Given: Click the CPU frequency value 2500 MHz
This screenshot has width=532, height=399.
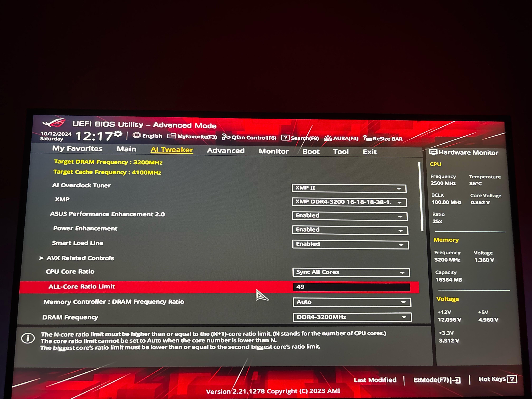Looking at the screenshot, I should pos(443,183).
